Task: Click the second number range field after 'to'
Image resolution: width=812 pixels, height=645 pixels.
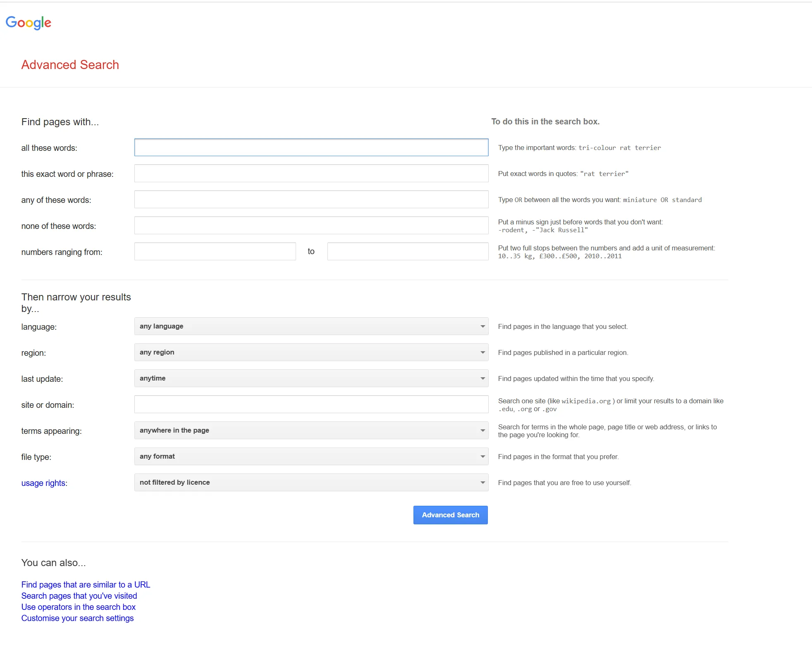Action: click(x=408, y=251)
